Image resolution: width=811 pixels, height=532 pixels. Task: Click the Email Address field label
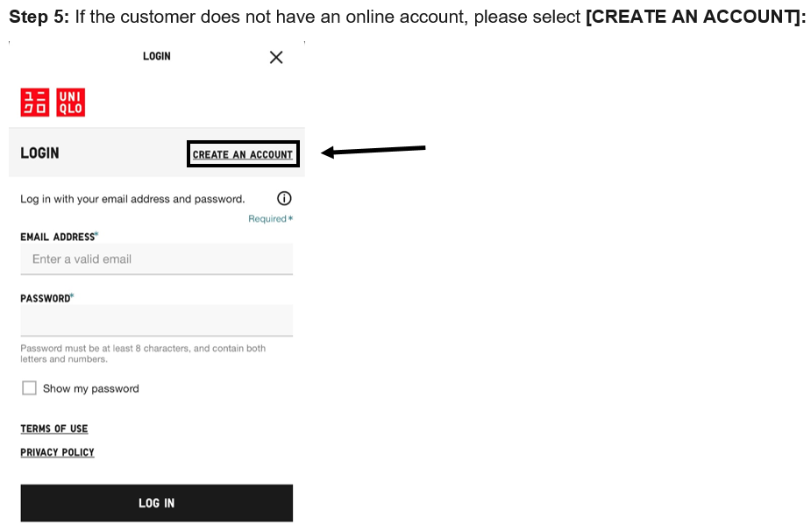click(x=58, y=237)
